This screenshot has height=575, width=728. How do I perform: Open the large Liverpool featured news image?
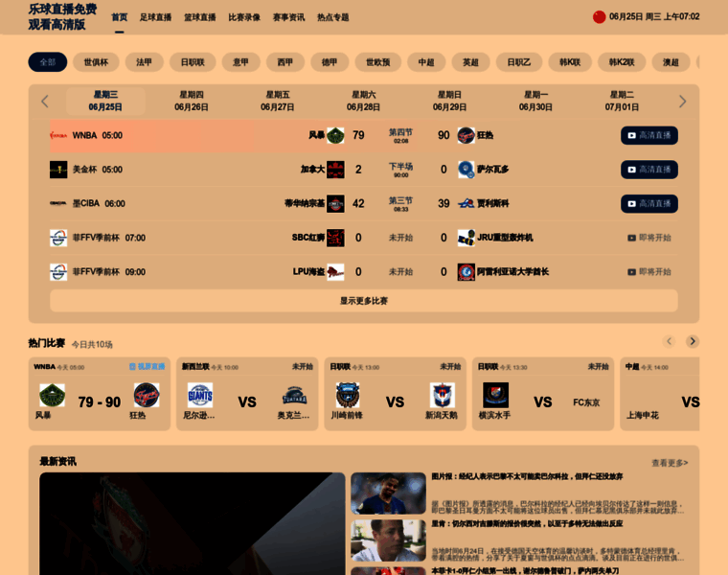[193, 524]
